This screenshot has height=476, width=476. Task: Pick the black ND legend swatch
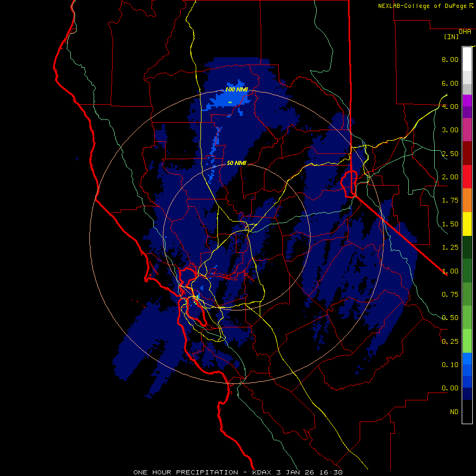[467, 411]
